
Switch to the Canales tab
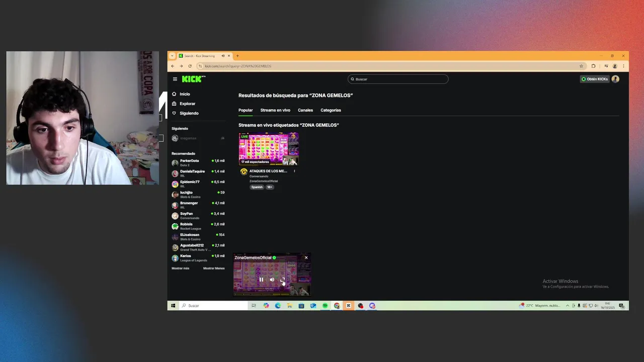305,110
